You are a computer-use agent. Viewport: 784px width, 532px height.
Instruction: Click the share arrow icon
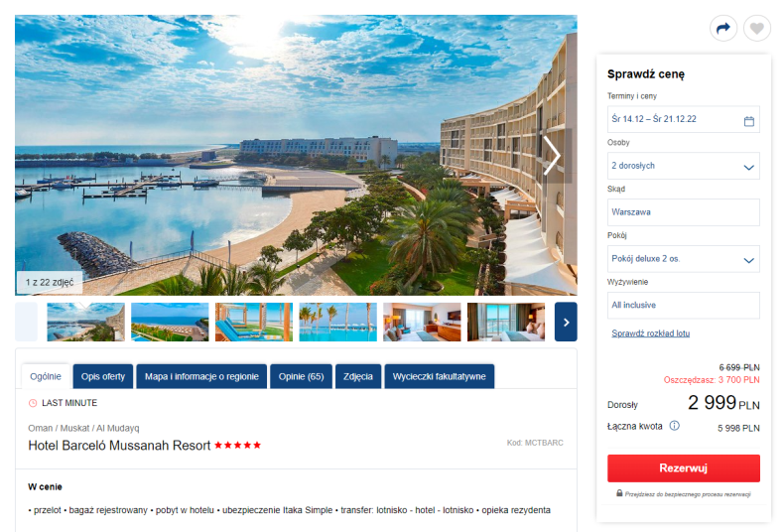tap(723, 29)
